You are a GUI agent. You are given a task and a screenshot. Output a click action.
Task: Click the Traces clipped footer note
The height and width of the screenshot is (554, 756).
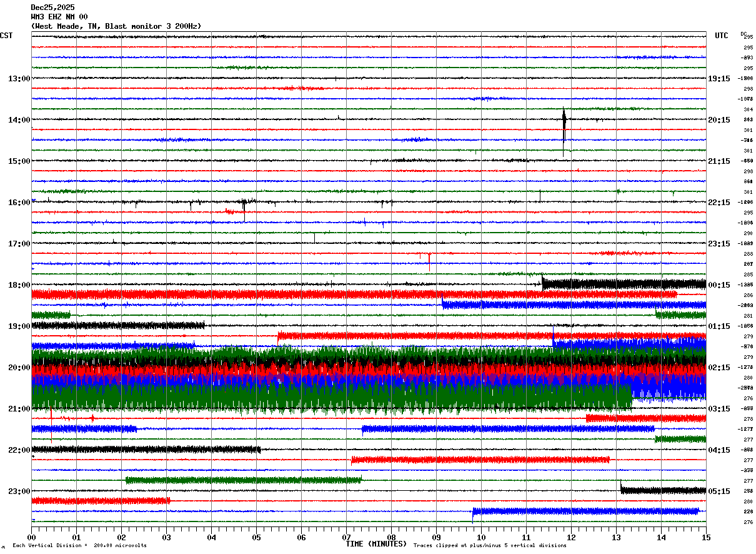click(x=490, y=545)
